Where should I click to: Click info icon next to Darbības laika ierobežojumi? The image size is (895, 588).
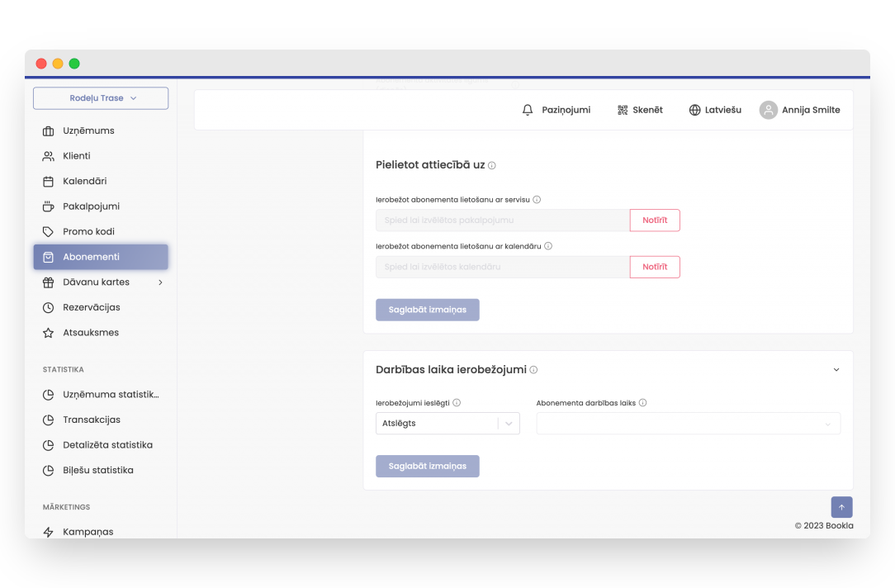(x=533, y=370)
